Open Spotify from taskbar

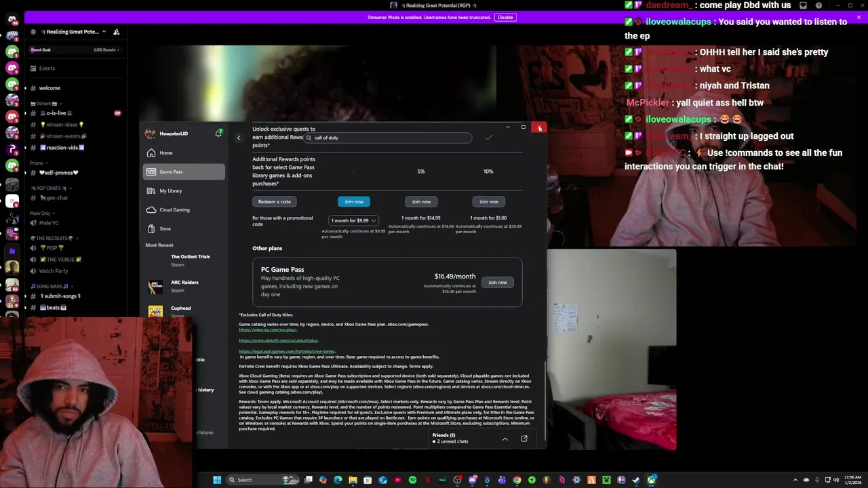412,480
